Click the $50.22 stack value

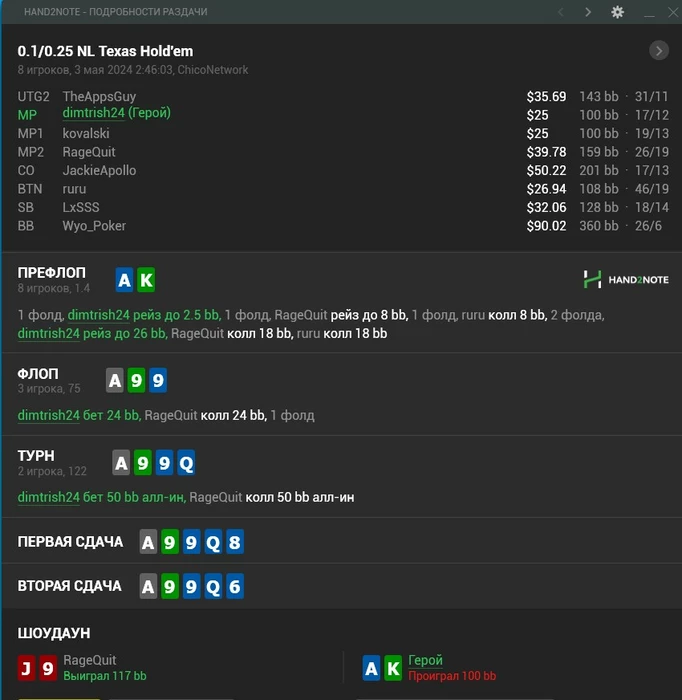[x=546, y=171]
